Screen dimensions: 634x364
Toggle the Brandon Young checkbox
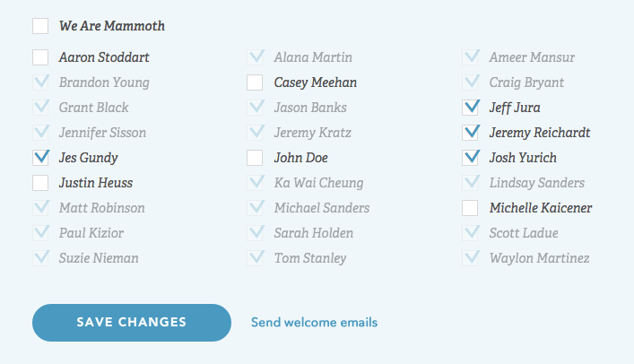click(40, 82)
